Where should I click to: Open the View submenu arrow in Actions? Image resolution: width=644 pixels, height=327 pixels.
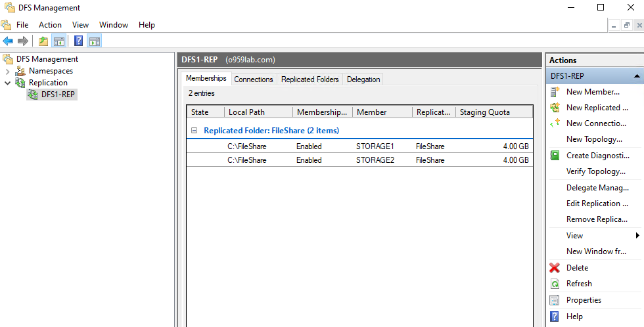(637, 236)
